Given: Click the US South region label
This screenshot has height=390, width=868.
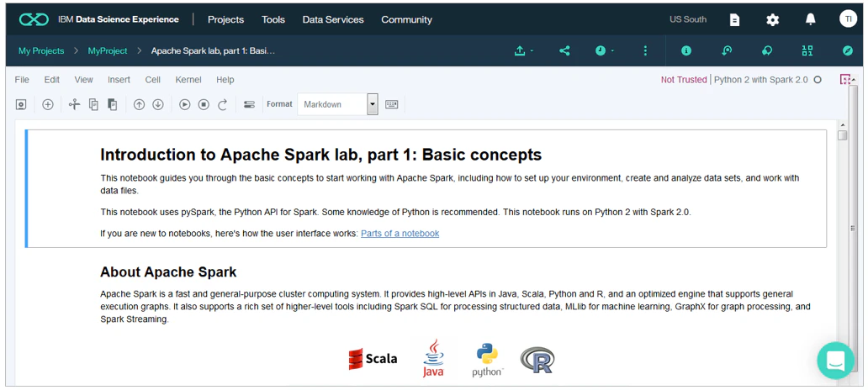Looking at the screenshot, I should pyautogui.click(x=688, y=19).
